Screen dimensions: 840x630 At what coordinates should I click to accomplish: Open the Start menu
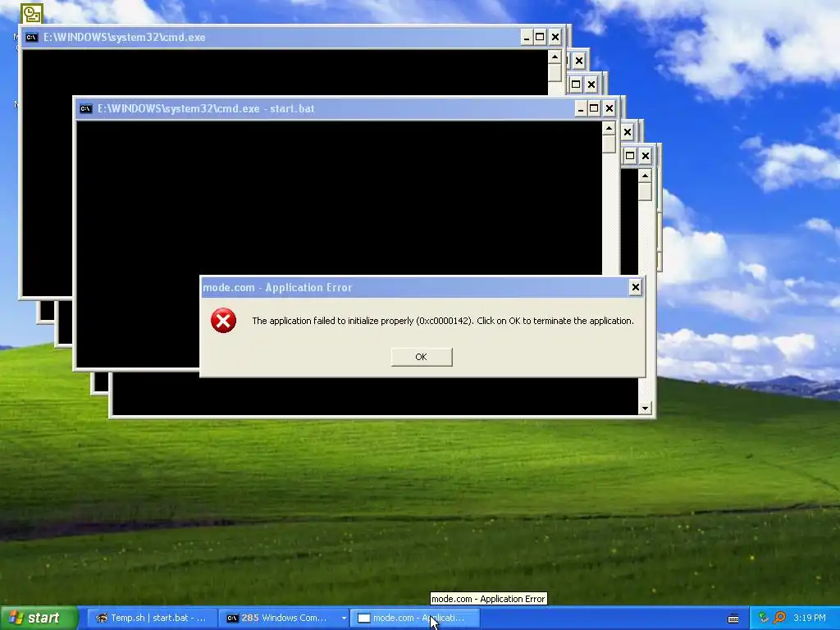[x=38, y=619]
